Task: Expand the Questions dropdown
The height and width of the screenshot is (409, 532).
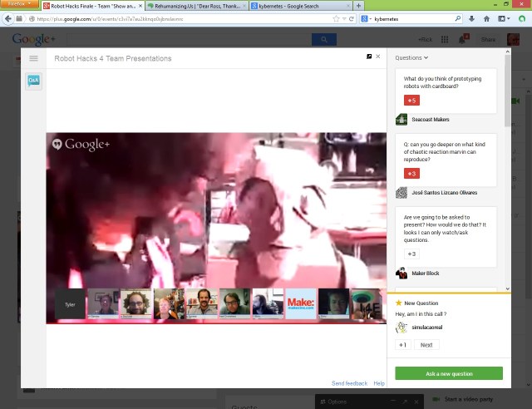Action: (x=411, y=58)
